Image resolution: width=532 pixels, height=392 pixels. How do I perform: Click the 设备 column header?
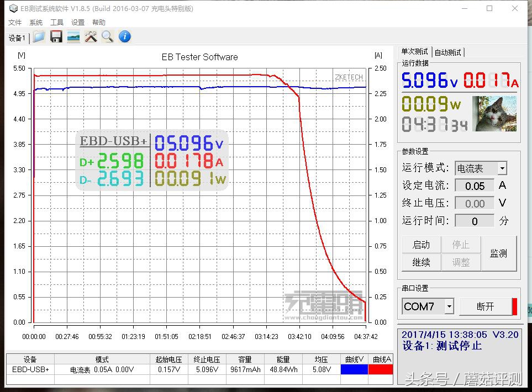30,359
